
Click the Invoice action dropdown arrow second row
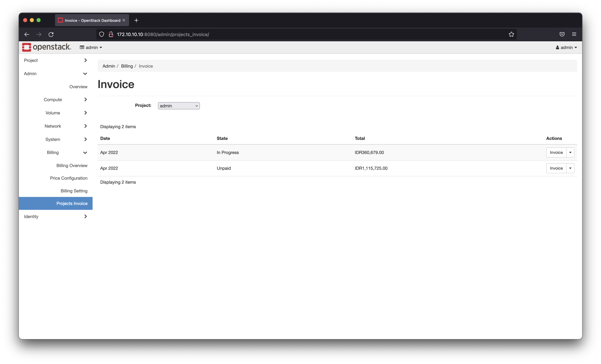pyautogui.click(x=570, y=168)
